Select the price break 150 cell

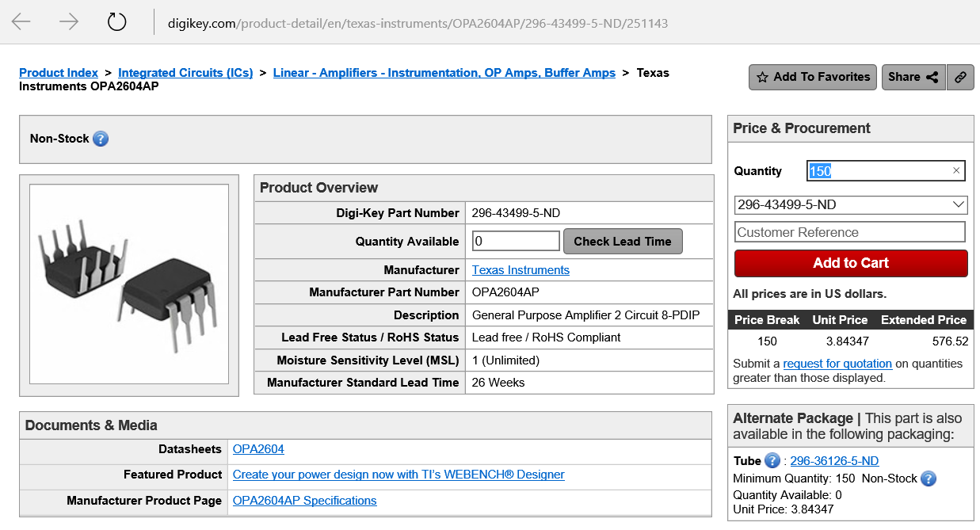tap(767, 341)
